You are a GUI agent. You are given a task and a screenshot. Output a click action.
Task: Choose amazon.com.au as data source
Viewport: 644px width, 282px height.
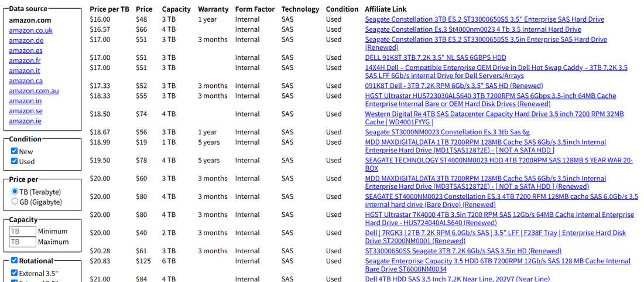coord(34,91)
